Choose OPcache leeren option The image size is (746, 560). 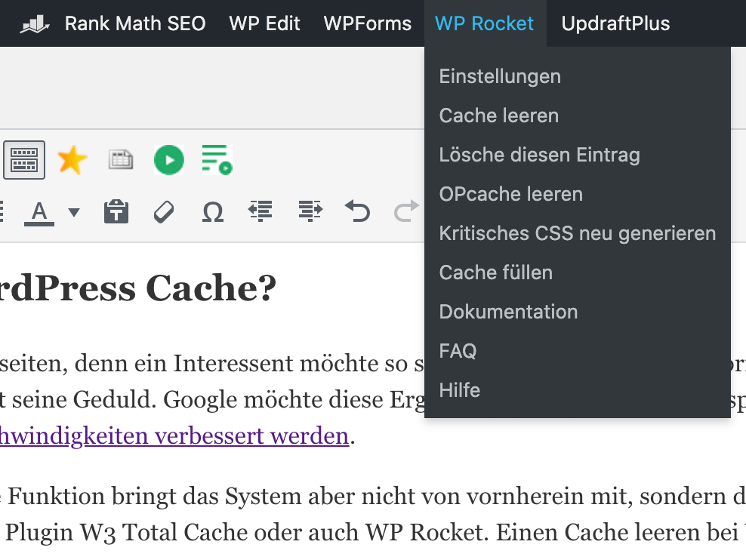click(577, 194)
